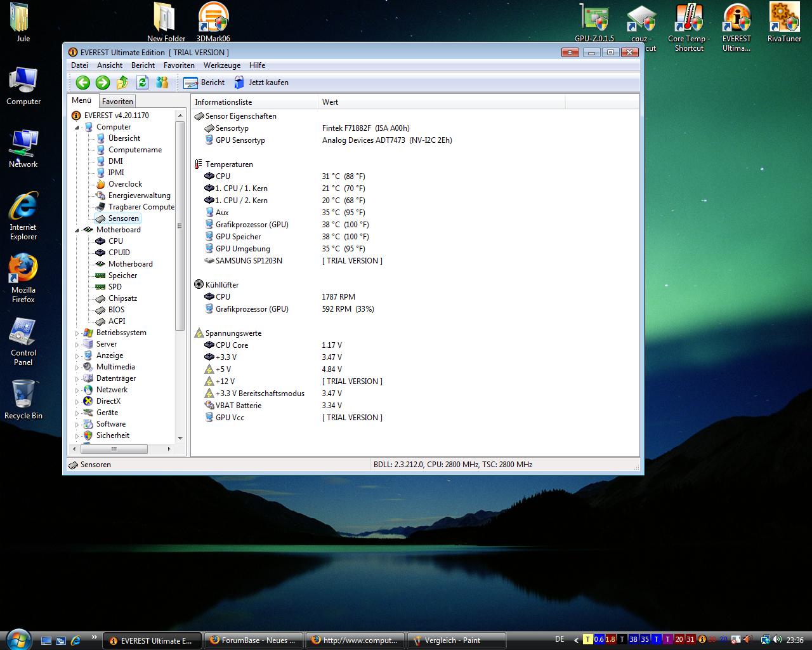Click the taskbar clock showing 23:36
The width and height of the screenshot is (812, 650).
point(795,640)
